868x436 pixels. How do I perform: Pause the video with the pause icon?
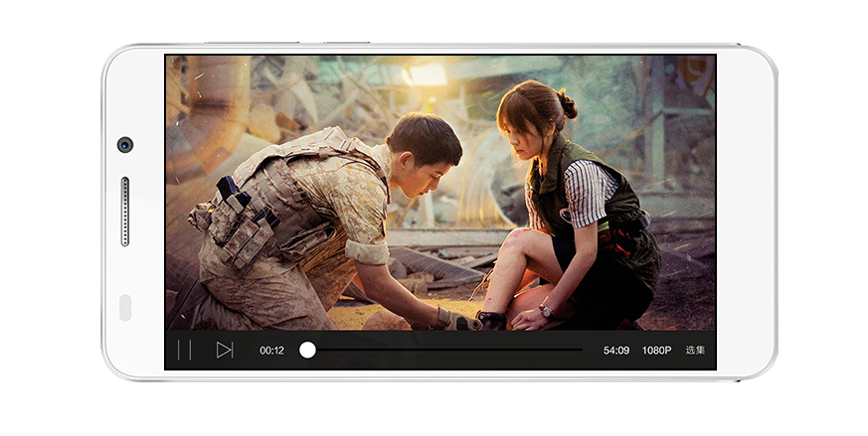pyautogui.click(x=184, y=350)
